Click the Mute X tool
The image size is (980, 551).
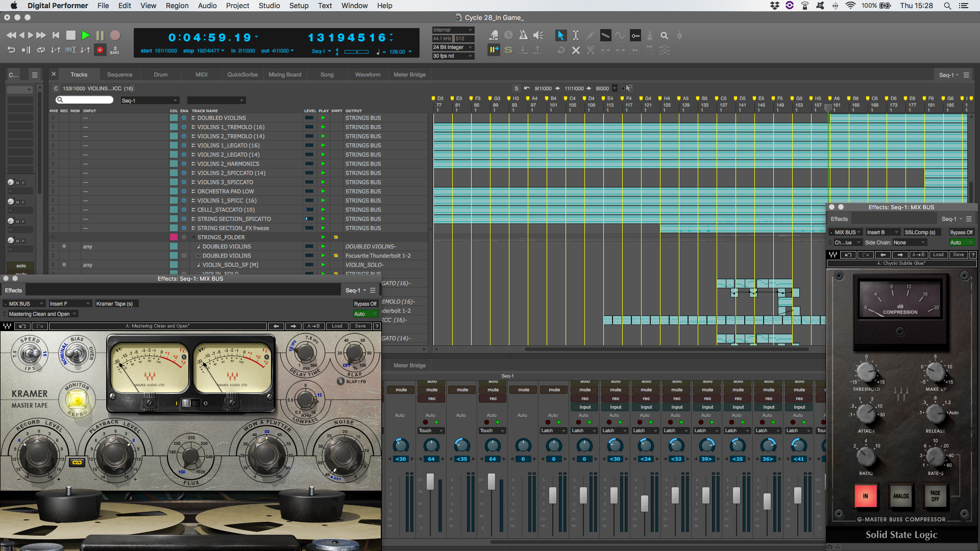(x=576, y=50)
